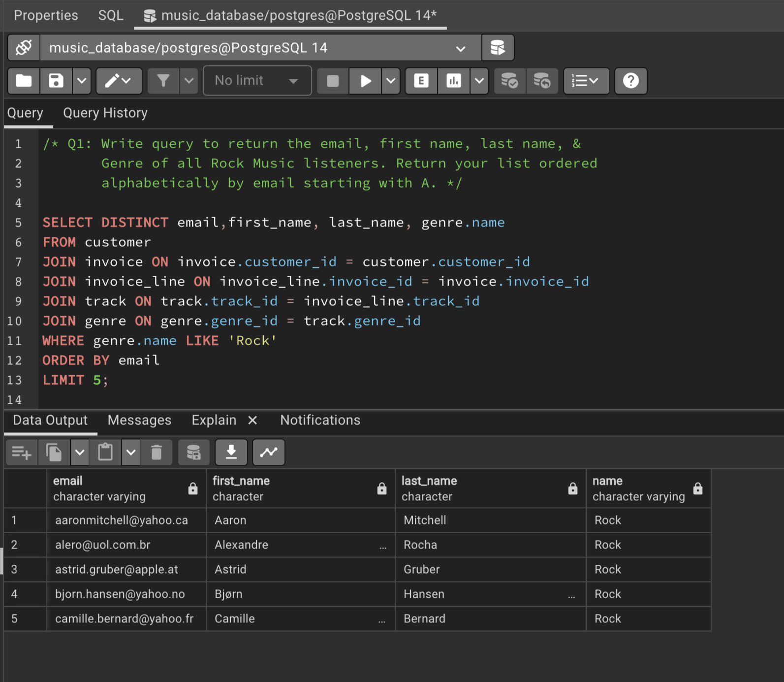Select the aaronmitchell@yahoo.ca cell
This screenshot has width=784, height=682.
coord(122,520)
